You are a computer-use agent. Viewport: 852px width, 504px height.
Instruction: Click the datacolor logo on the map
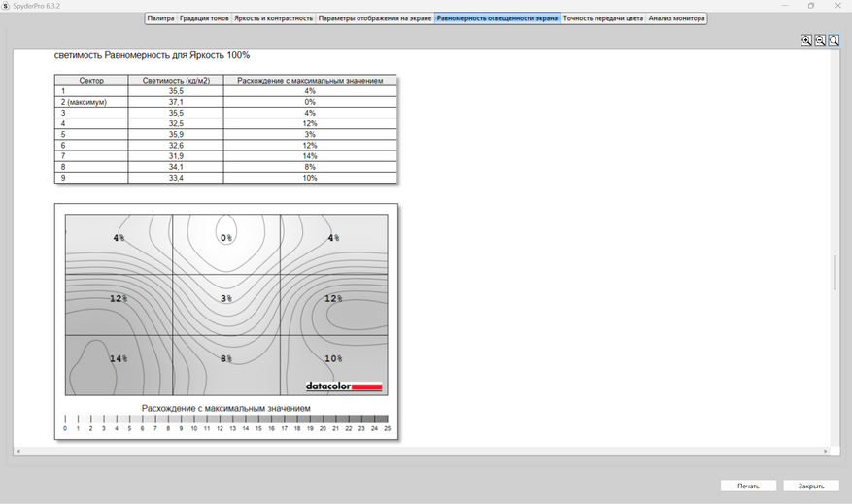[x=344, y=386]
